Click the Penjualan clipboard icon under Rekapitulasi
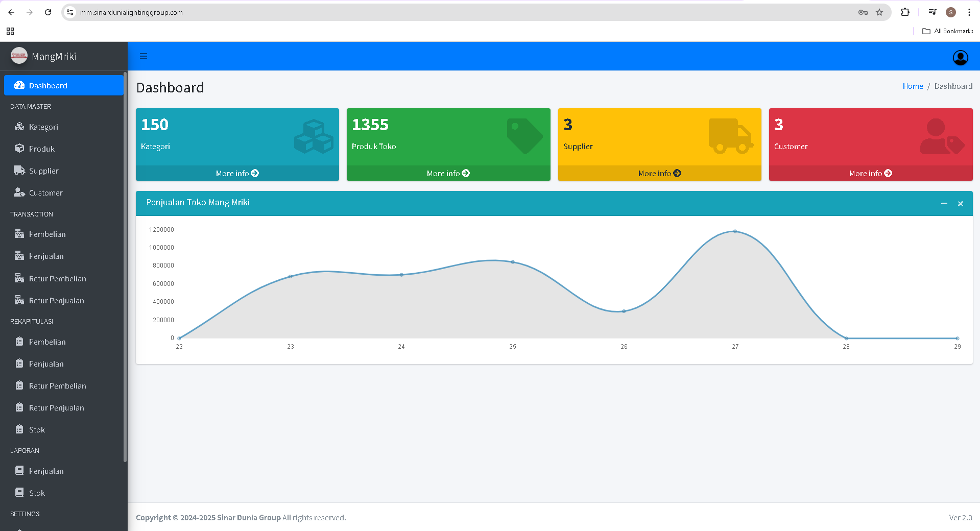Image resolution: width=980 pixels, height=531 pixels. [x=19, y=364]
